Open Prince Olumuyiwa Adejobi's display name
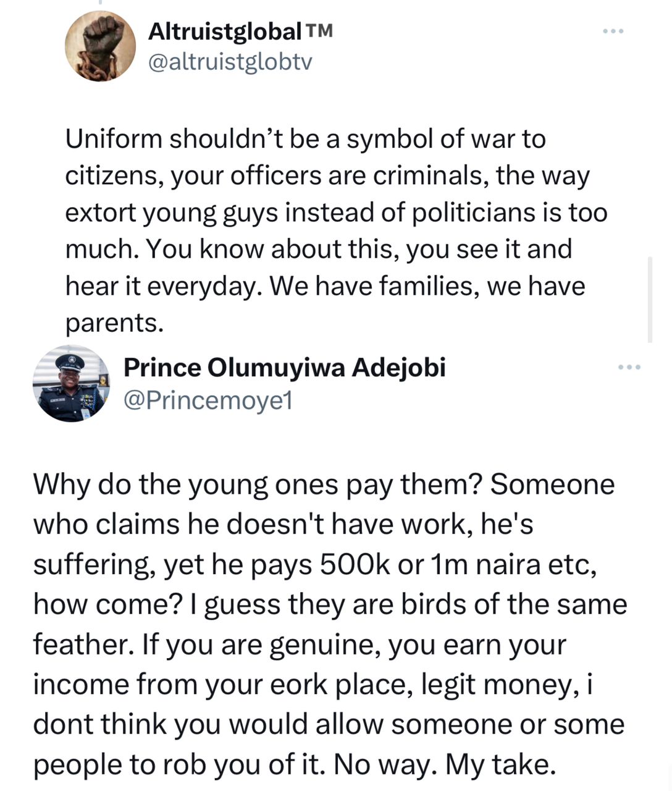672x791 pixels. point(284,368)
